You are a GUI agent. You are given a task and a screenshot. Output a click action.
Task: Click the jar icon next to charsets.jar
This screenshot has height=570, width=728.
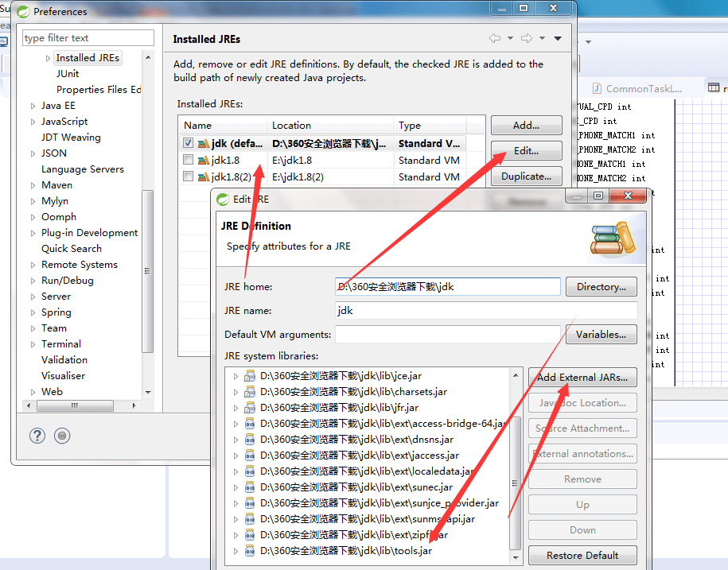(251, 390)
